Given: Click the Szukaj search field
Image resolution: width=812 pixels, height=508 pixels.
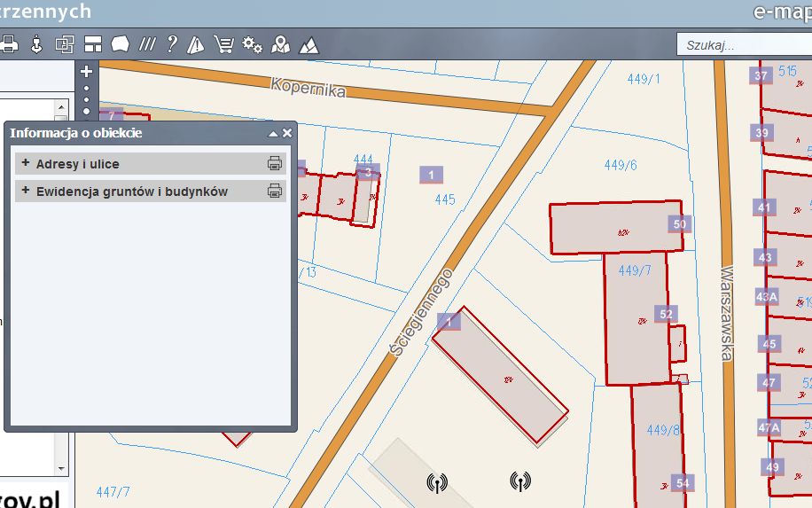Looking at the screenshot, I should pyautogui.click(x=741, y=44).
